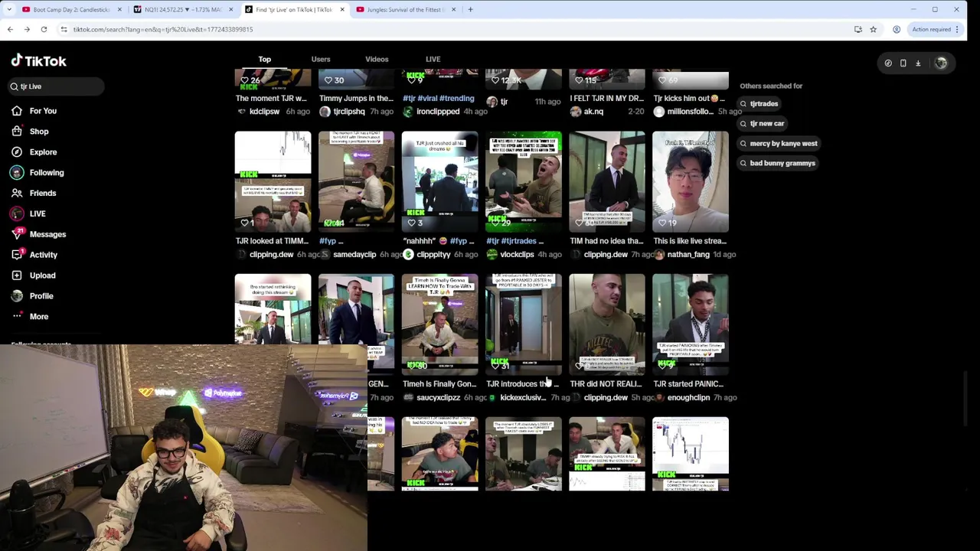
Task: Switch to the NQ1! browser tab
Action: [x=182, y=9]
